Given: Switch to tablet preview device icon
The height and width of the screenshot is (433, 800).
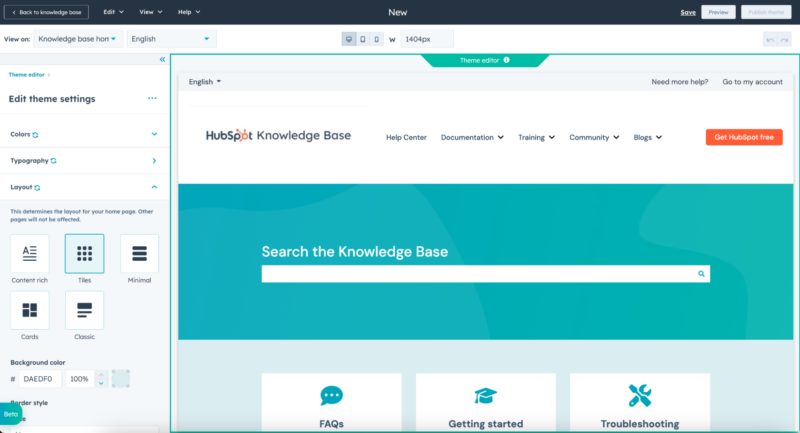Looking at the screenshot, I should pos(363,39).
